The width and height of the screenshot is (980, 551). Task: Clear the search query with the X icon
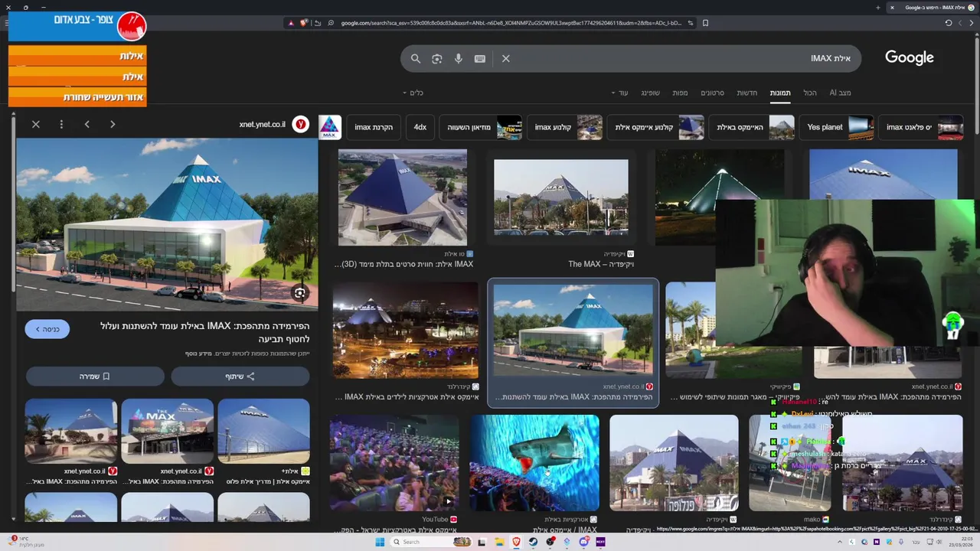click(506, 58)
